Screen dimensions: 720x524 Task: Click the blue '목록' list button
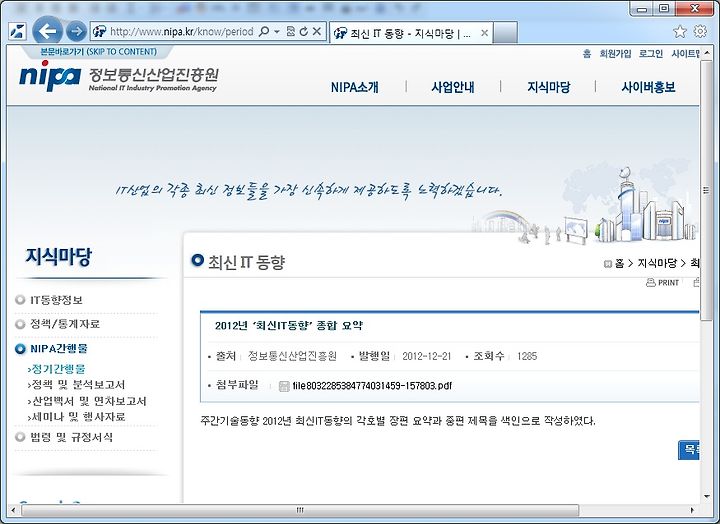pos(689,450)
